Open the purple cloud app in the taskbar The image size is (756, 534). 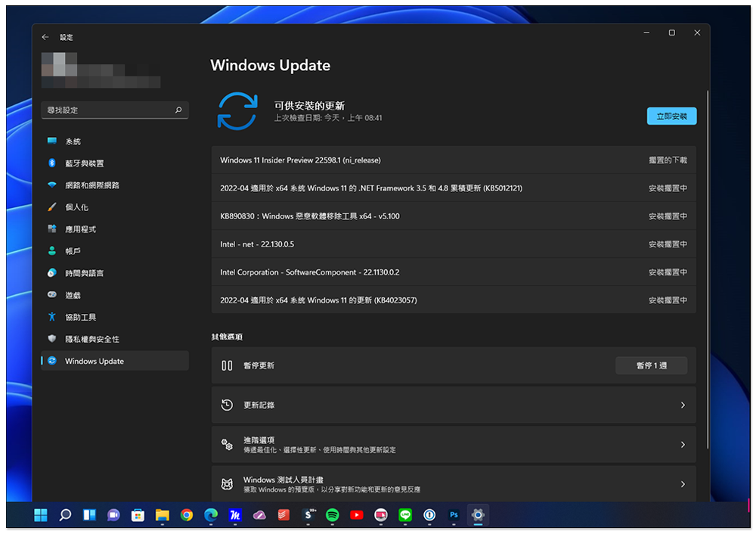259,515
